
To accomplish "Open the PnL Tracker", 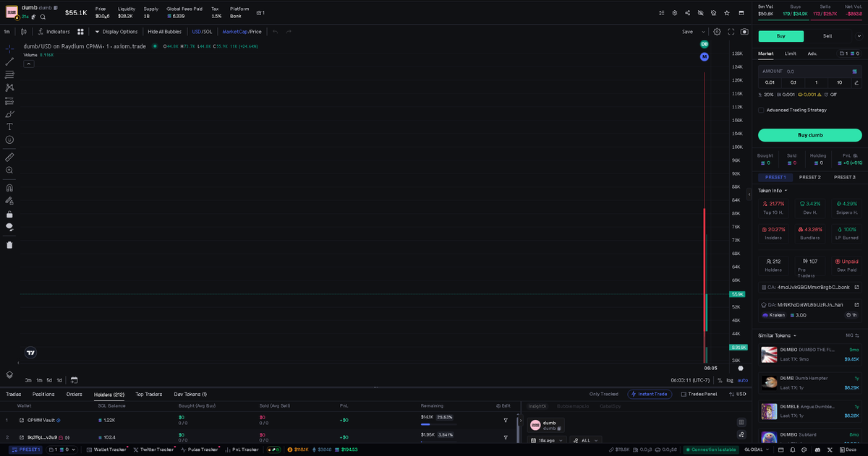I will (x=242, y=449).
